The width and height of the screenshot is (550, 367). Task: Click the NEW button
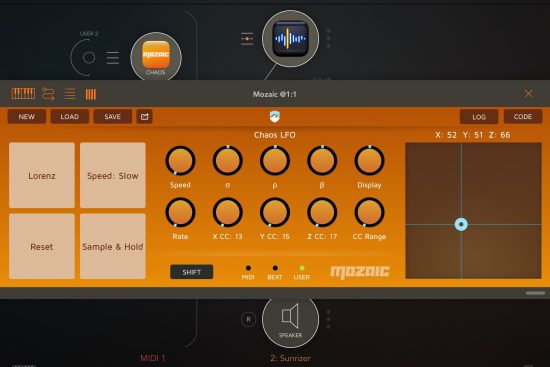coord(27,116)
